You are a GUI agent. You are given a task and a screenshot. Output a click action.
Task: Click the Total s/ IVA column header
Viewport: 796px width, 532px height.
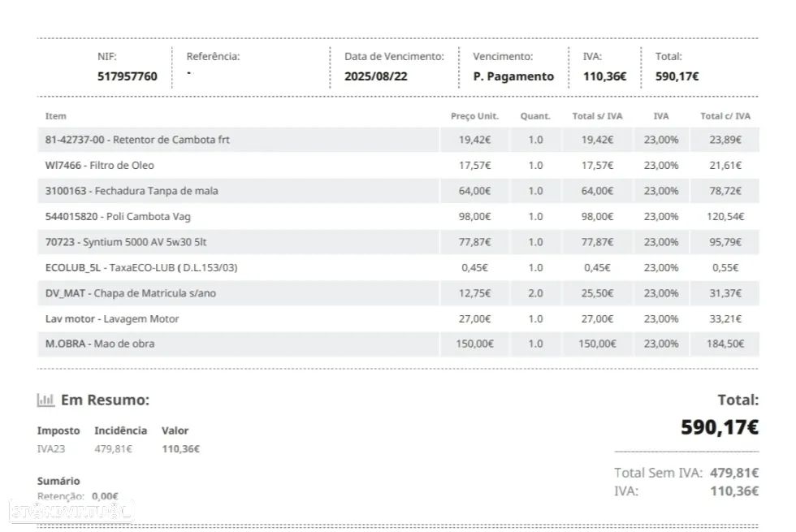tap(597, 116)
